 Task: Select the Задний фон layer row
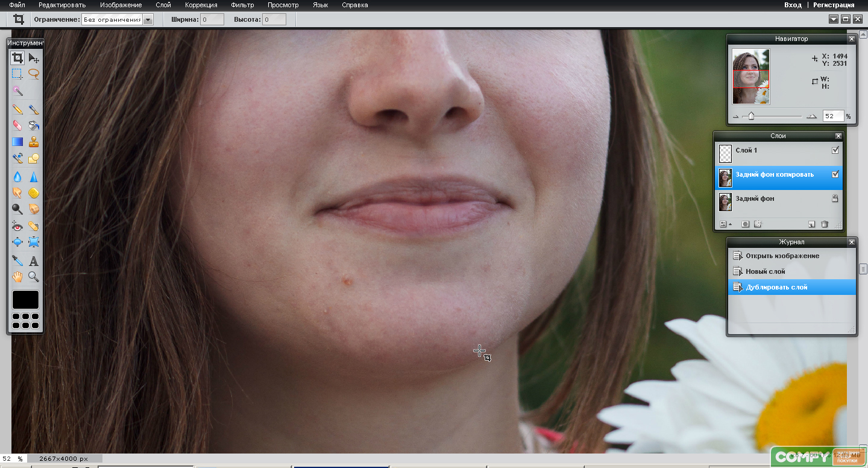click(x=778, y=201)
